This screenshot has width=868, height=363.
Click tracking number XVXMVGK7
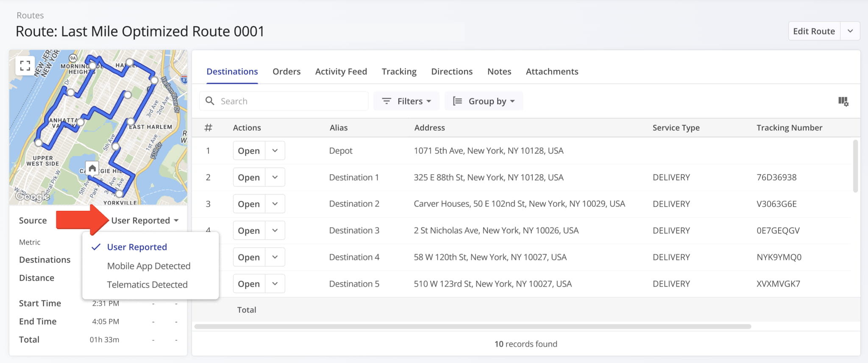tap(778, 284)
